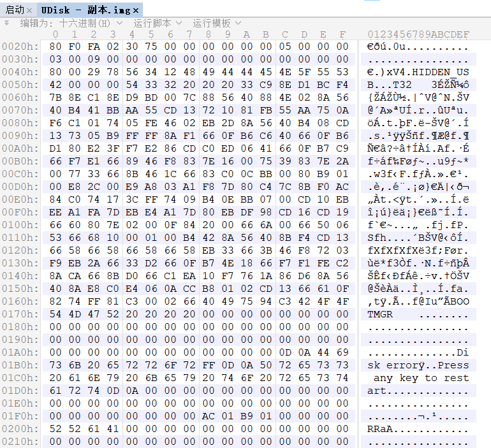Click byte 69 in row 01A0h
This screenshot has height=448, width=491.
pos(342,352)
